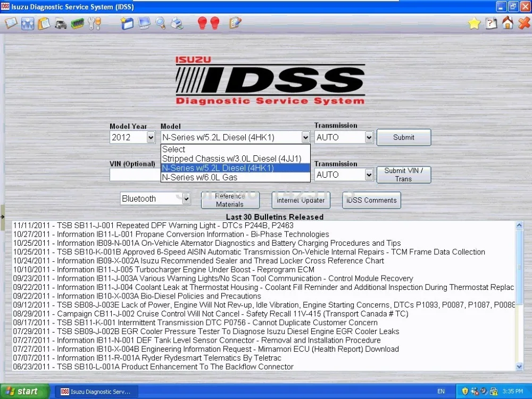Choose 'Select' in Model list

pyautogui.click(x=236, y=149)
